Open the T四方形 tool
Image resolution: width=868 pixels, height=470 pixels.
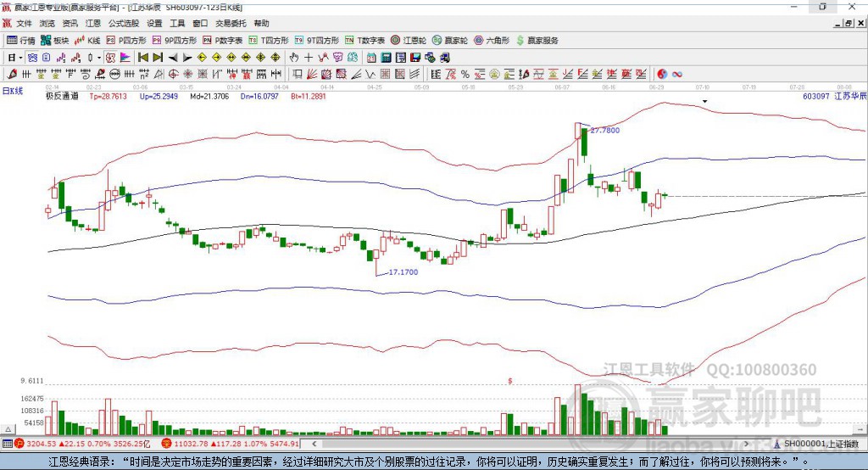(269, 41)
